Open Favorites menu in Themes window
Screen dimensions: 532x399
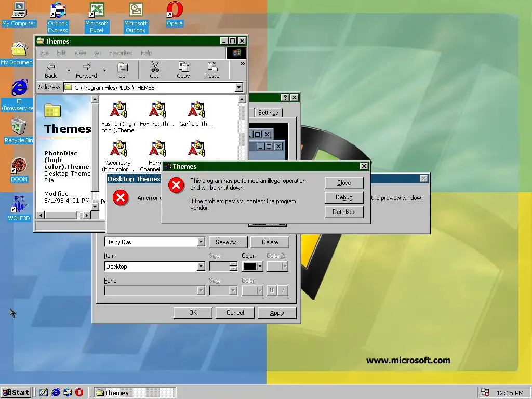coord(121,54)
